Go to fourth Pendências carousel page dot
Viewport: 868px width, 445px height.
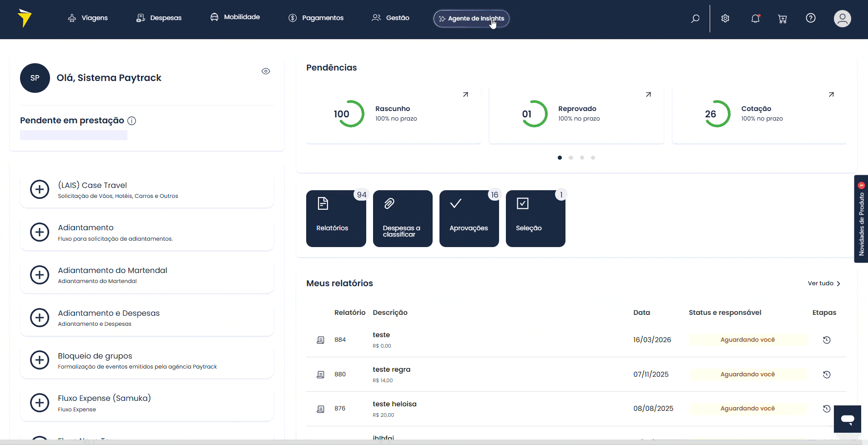(x=593, y=157)
